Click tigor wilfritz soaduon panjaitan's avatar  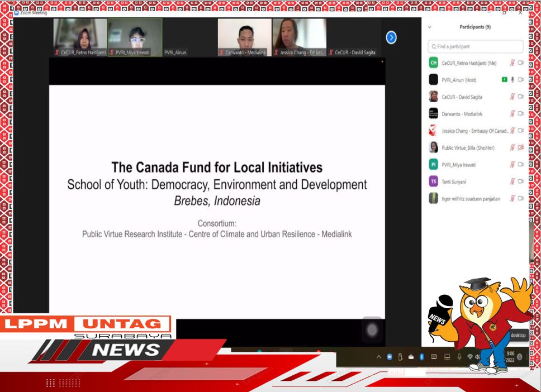[433, 198]
